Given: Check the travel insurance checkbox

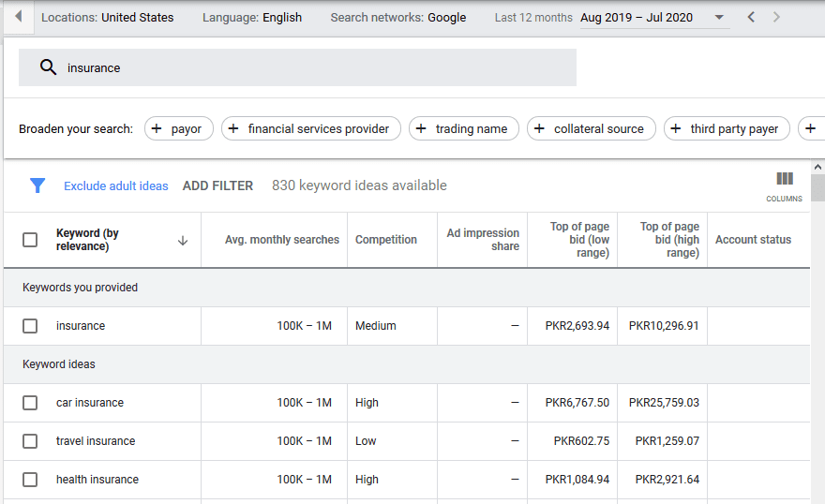Looking at the screenshot, I should (x=30, y=441).
